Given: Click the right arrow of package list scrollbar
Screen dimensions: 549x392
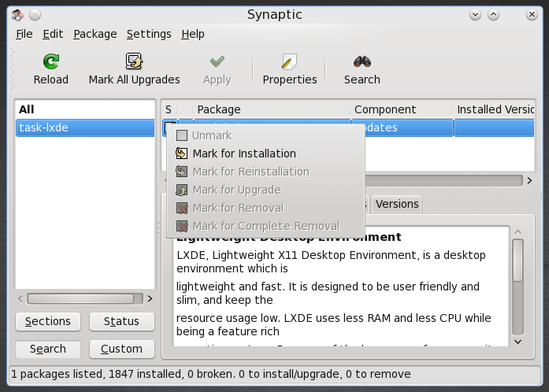Looking at the screenshot, I should [x=529, y=180].
